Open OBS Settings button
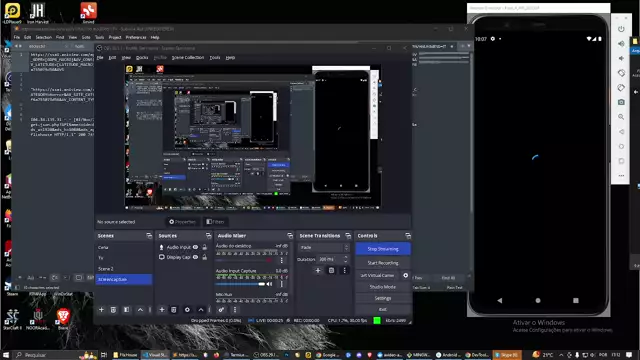 (x=383, y=298)
